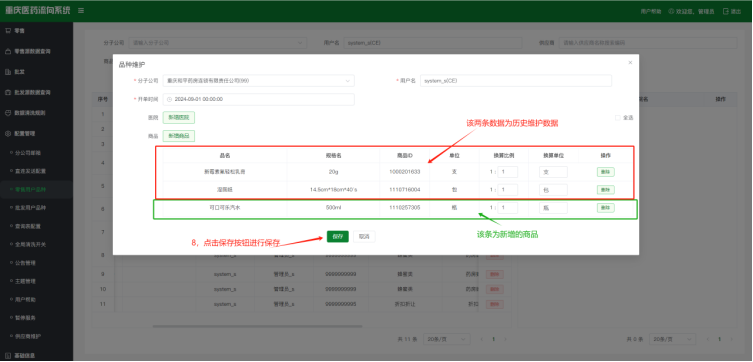Open right table 20条/页 page size dropdown

(672, 339)
